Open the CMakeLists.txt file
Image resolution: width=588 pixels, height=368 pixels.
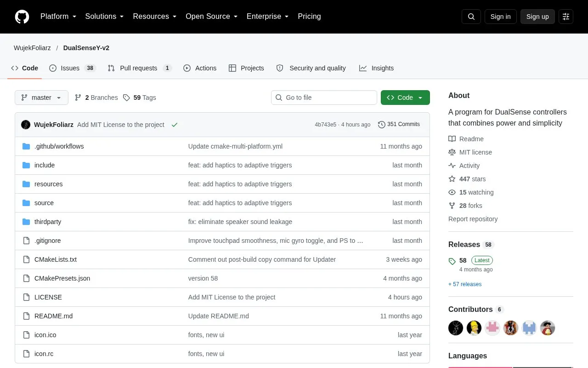tap(56, 259)
